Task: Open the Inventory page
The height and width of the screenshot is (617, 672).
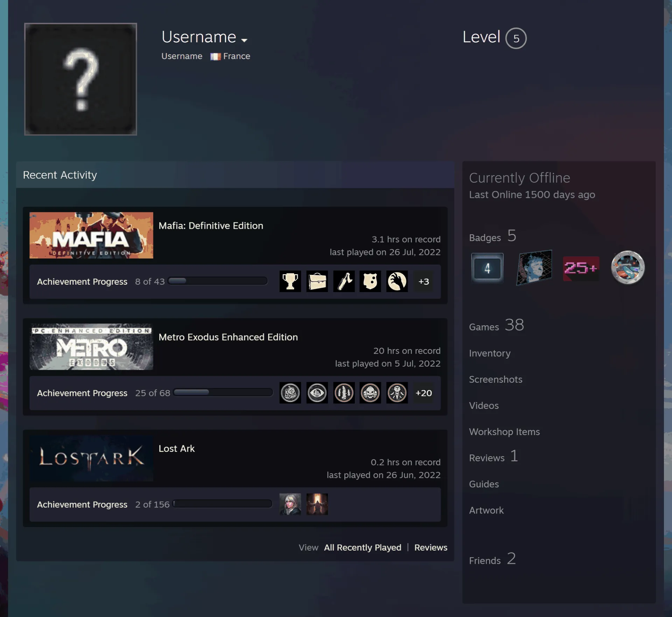Action: 490,353
